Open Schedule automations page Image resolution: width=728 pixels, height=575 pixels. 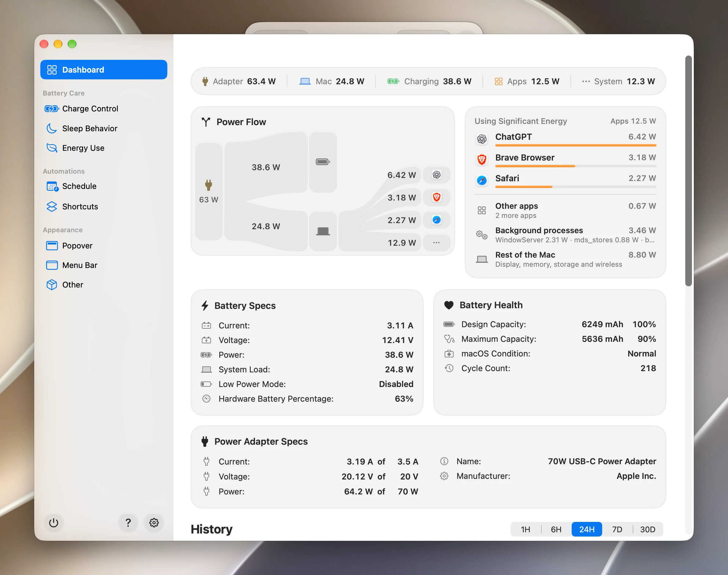[104, 186]
